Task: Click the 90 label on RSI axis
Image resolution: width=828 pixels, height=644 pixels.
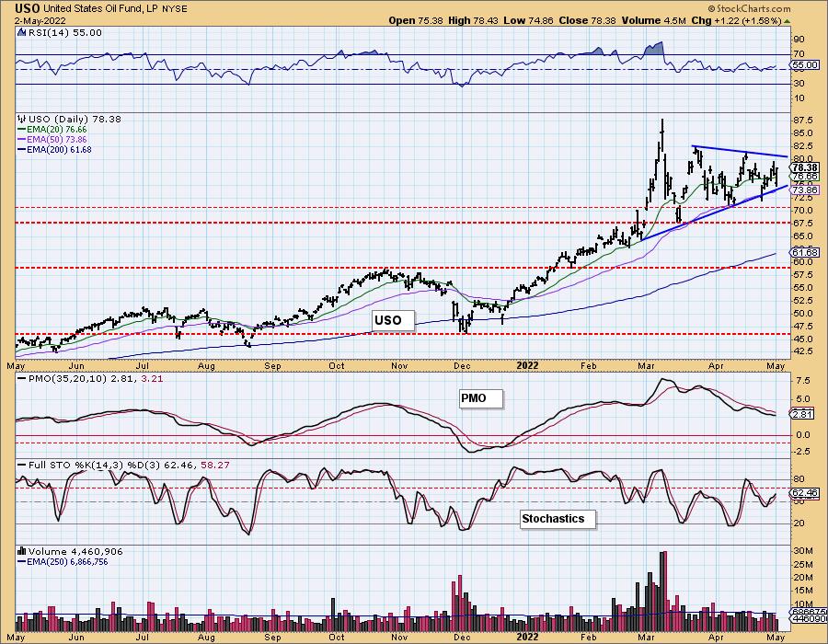Action: [799, 40]
